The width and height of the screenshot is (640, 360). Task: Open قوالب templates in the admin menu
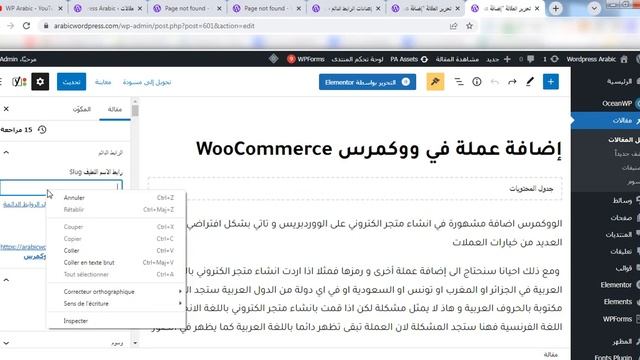tap(623, 268)
